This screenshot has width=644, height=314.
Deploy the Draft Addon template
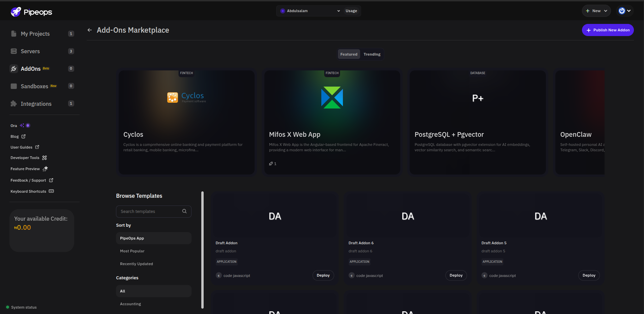(323, 275)
